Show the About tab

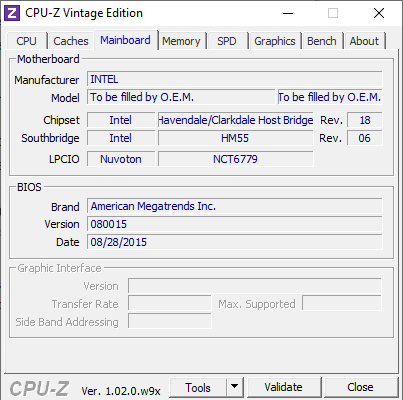coord(364,41)
